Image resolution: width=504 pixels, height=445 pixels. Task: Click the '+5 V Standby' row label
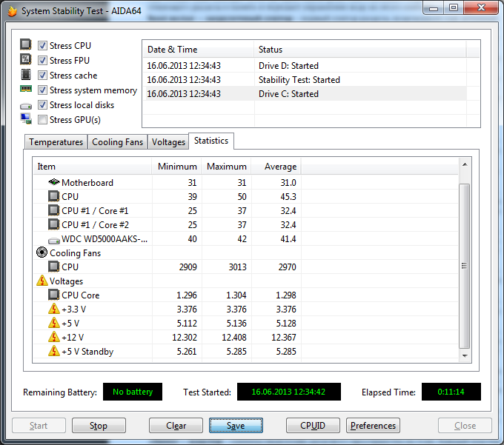(87, 352)
